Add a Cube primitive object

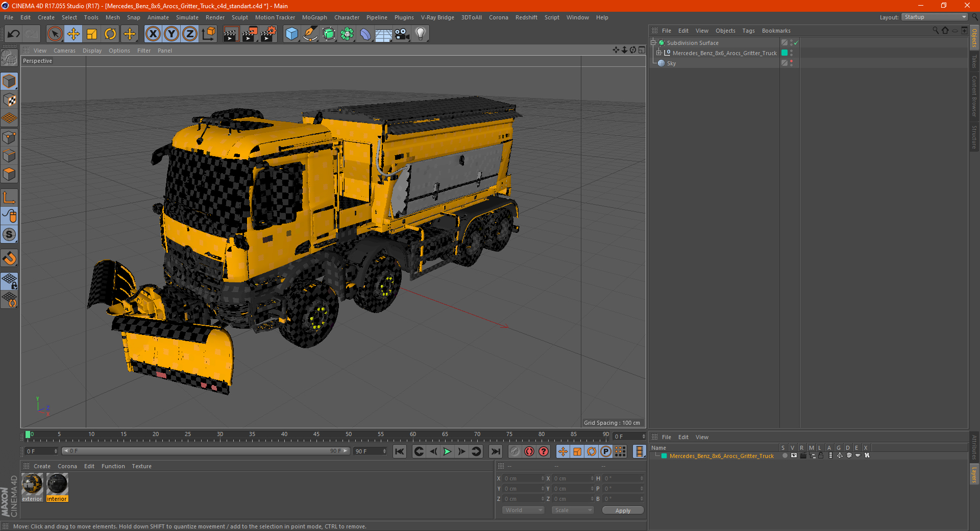pyautogui.click(x=291, y=34)
